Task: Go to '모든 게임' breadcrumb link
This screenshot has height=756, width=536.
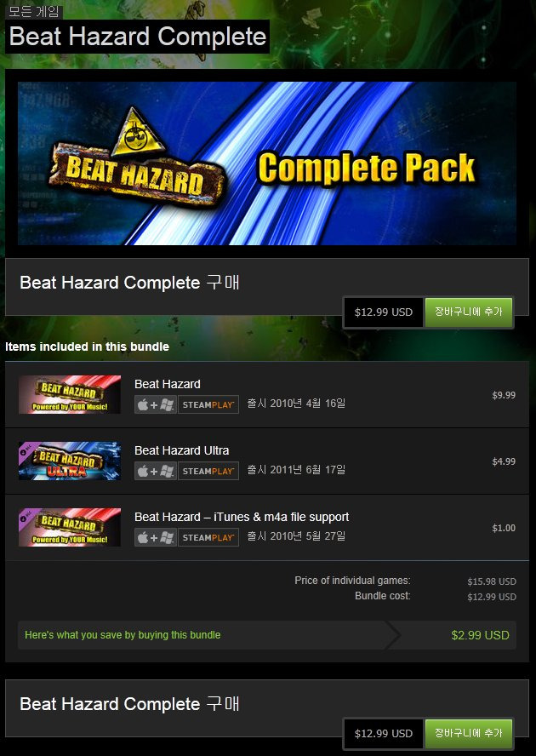Action: (34, 12)
